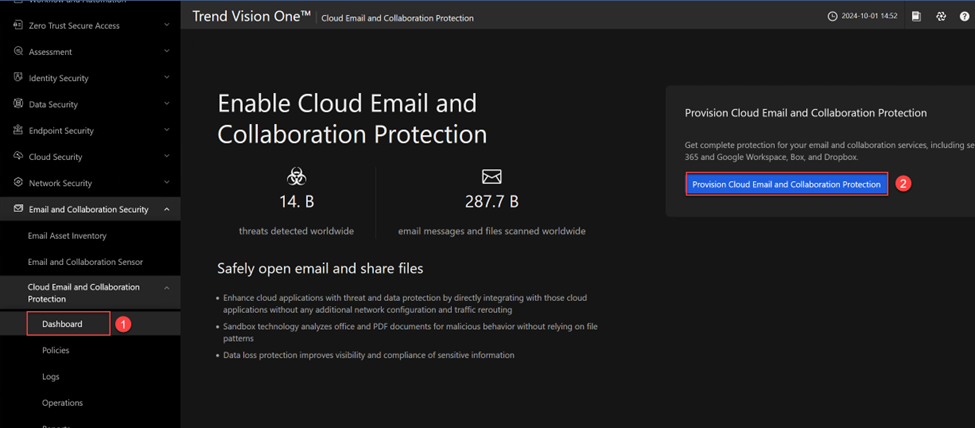Click 'email messages and files scanned worldwide' label
This screenshot has width=975, height=428.
coord(492,231)
